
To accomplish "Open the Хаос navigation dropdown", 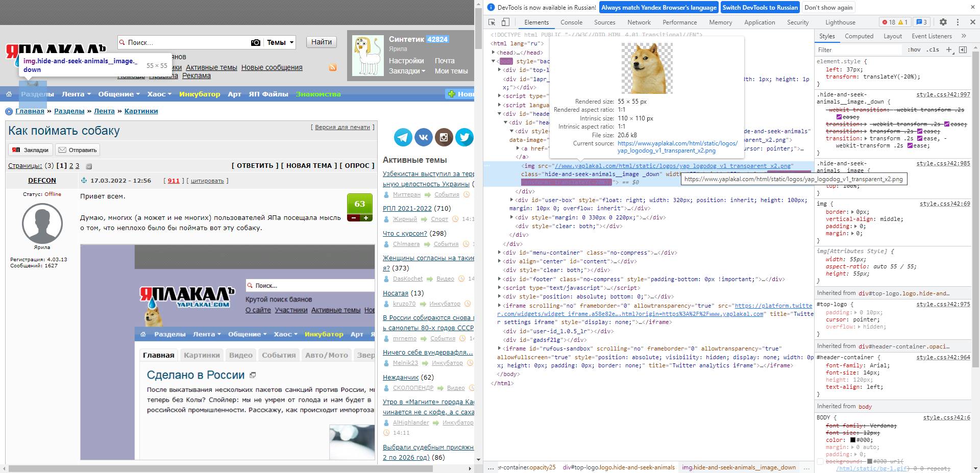I will [x=159, y=94].
